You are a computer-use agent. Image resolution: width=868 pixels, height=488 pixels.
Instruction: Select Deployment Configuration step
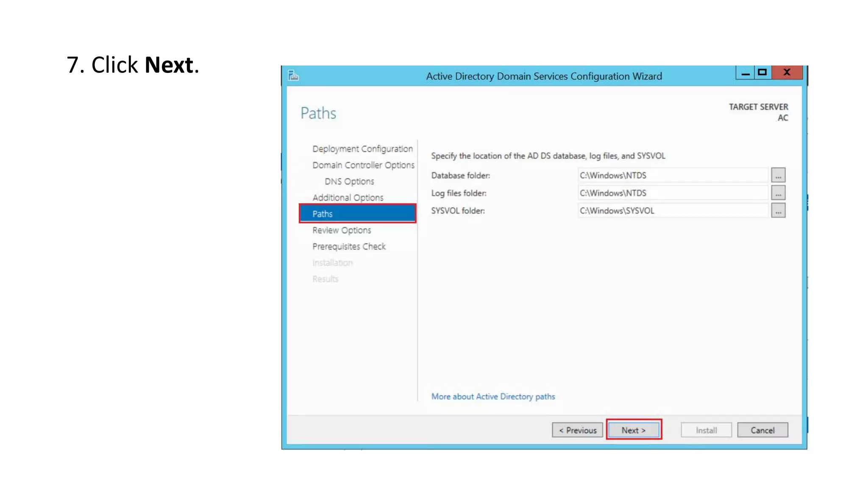[x=362, y=149]
